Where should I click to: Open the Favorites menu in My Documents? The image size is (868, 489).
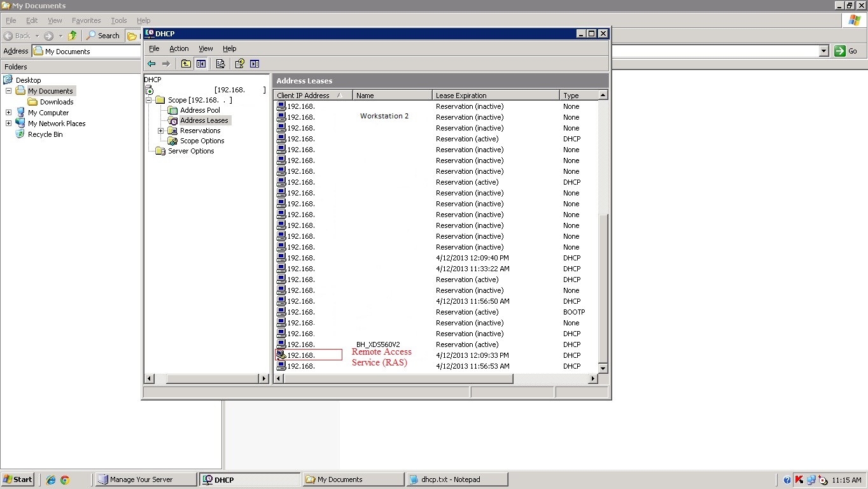click(86, 20)
